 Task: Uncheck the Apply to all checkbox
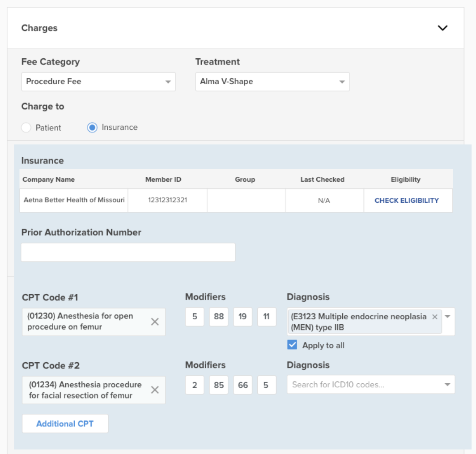click(x=292, y=345)
